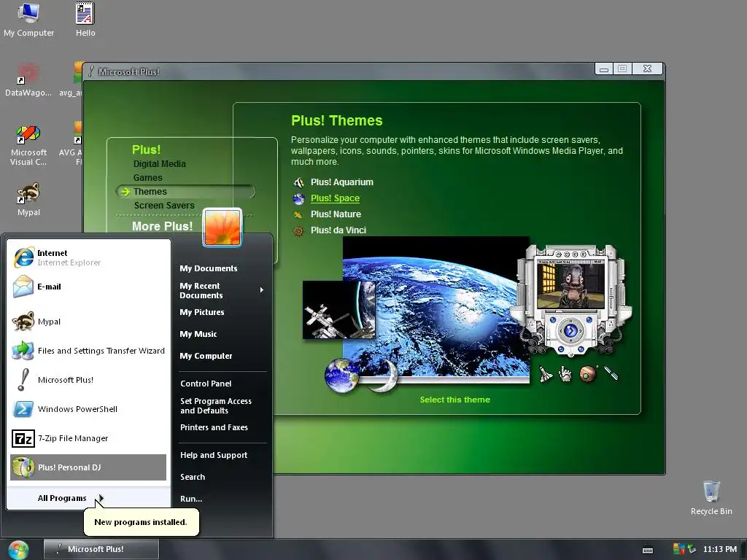Click the Plus! Aquarium fish icon
Image resolution: width=747 pixels, height=560 pixels.
click(298, 182)
